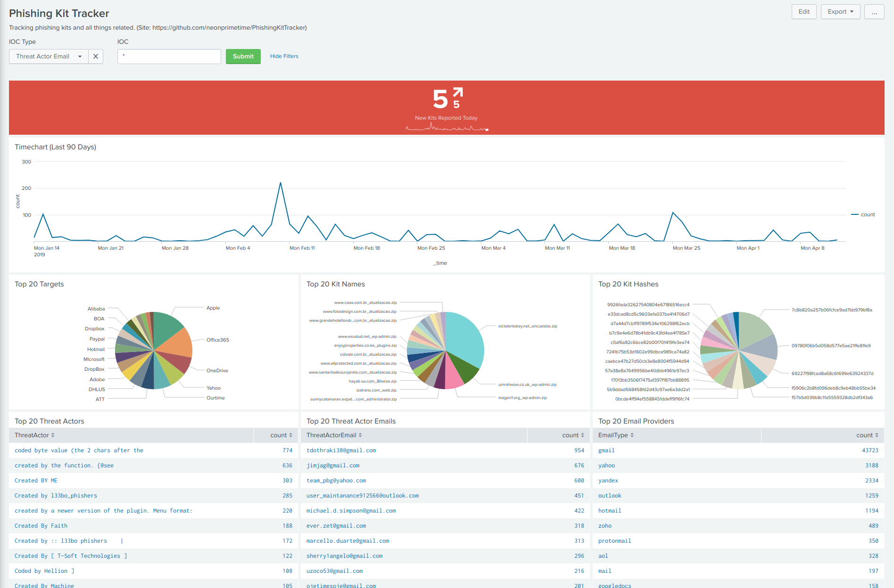Open zoho email provider row
The height and width of the screenshot is (588, 894).
tap(738, 526)
